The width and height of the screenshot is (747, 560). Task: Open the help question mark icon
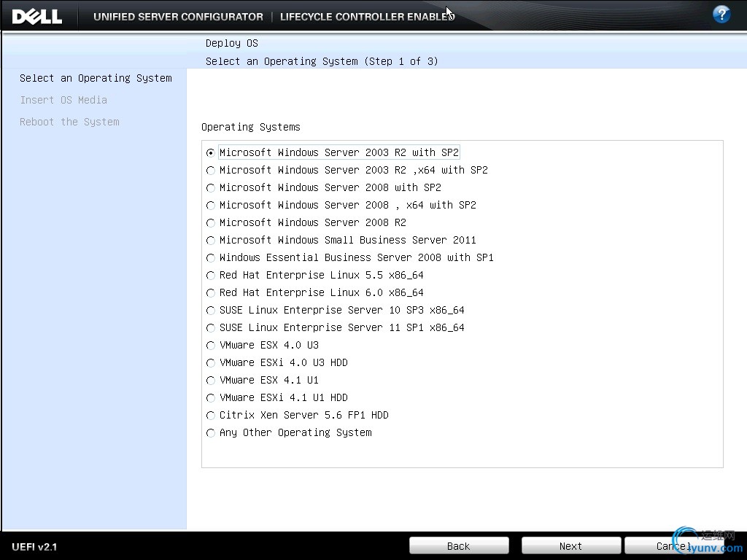721,15
